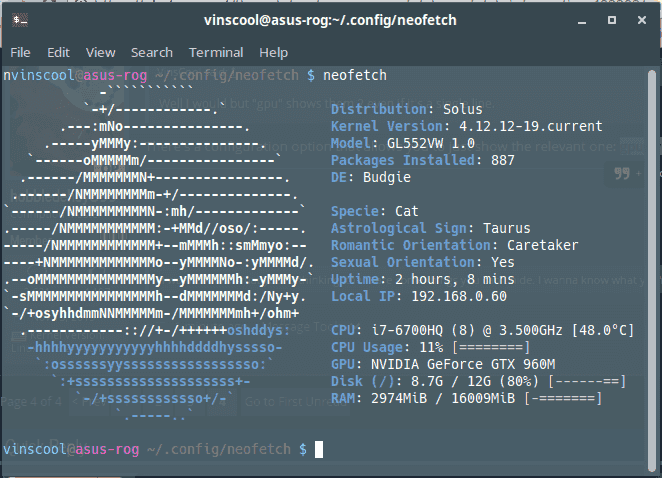Click the cursor block at the bottom prompt

click(x=319, y=449)
